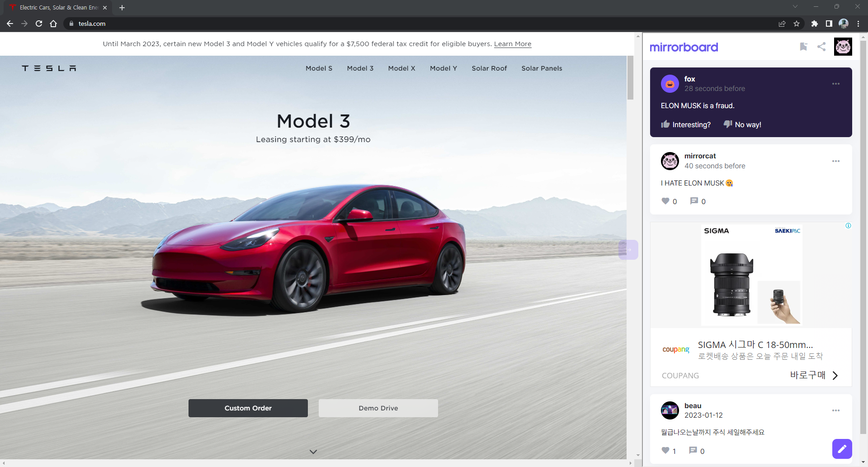Open the tab search dropdown chevron
This screenshot has height=467, width=868.
(795, 6)
